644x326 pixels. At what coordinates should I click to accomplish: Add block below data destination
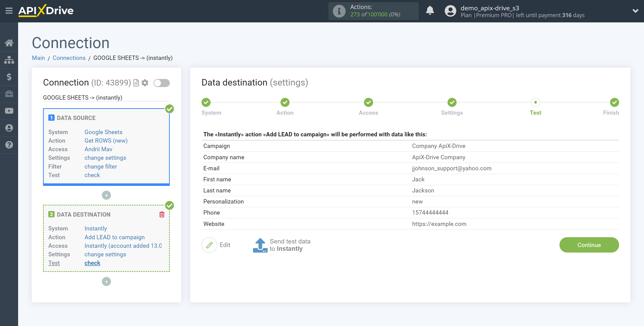click(106, 281)
